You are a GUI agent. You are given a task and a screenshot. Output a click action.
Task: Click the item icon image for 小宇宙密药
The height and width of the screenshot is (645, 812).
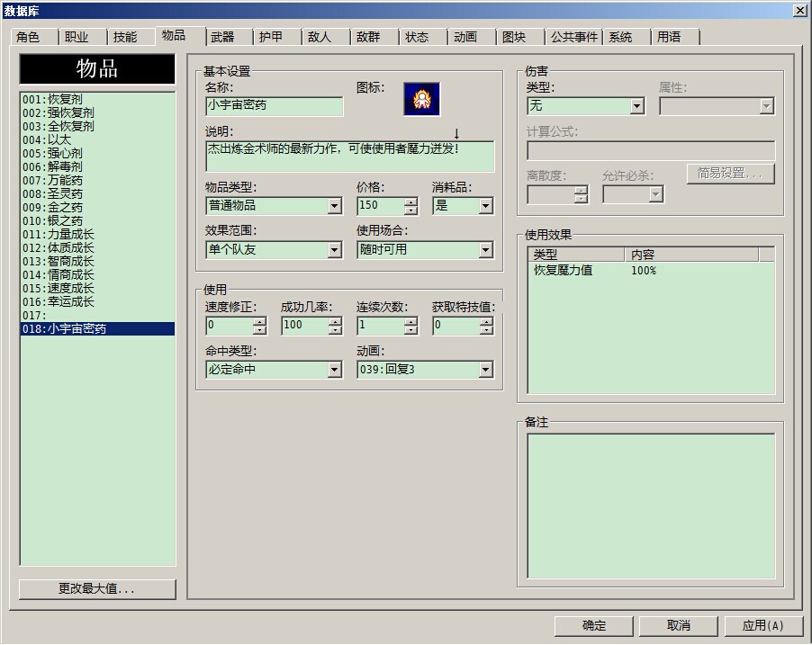420,99
